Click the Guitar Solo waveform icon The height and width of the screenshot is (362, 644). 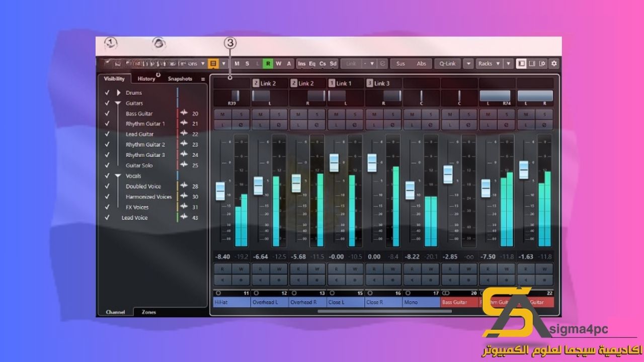pyautogui.click(x=184, y=165)
